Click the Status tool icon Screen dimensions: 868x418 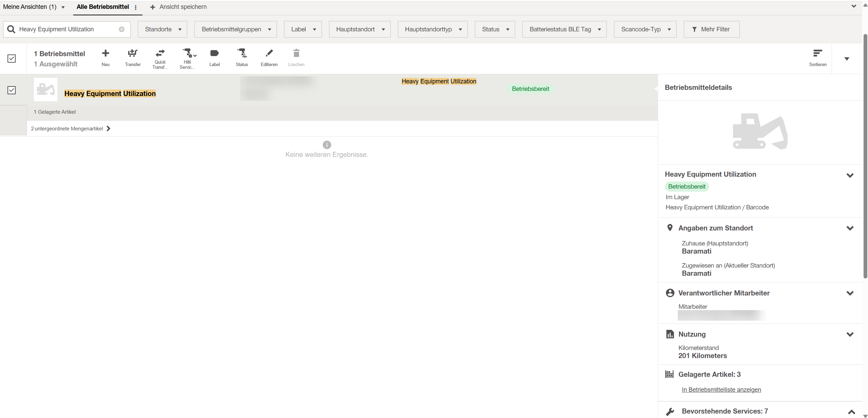[x=242, y=53]
